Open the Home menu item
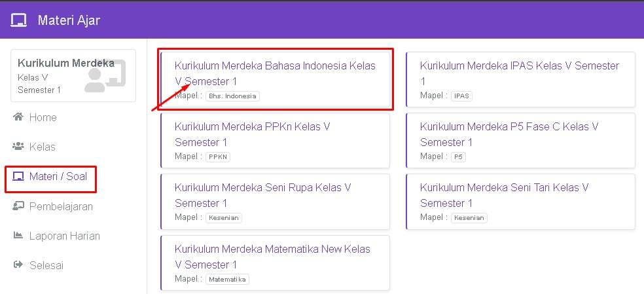This screenshot has width=644, height=294. coord(43,117)
